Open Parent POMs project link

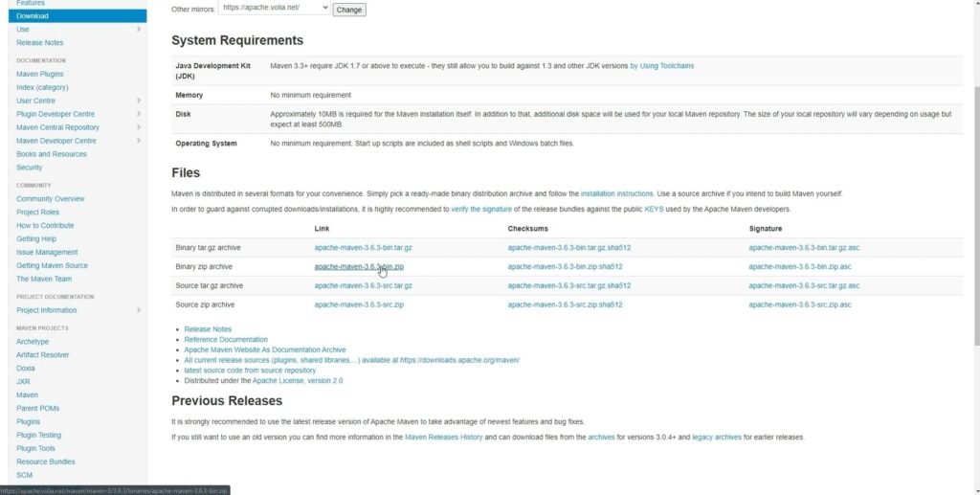[x=37, y=408]
